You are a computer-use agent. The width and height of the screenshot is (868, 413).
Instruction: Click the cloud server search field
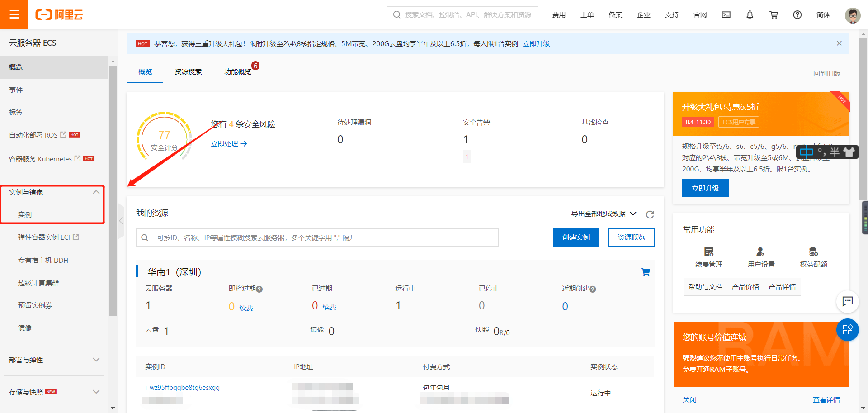tap(317, 237)
